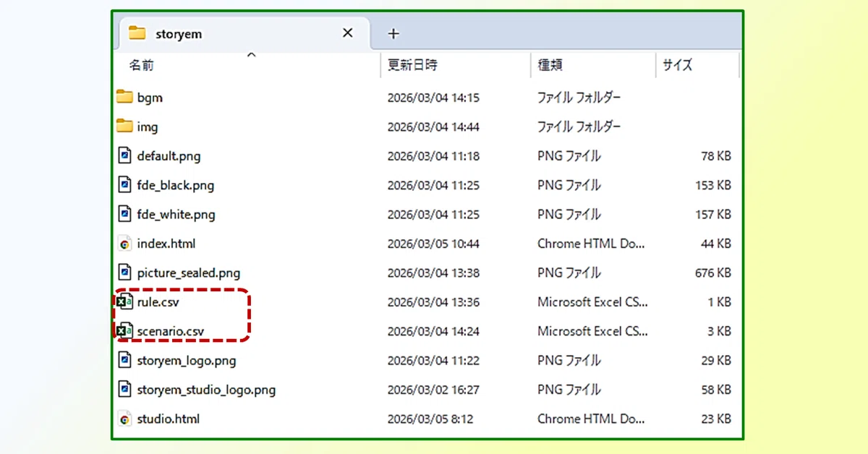Click the scenario.csv Excel icon
Image resolution: width=868 pixels, height=454 pixels.
124,331
